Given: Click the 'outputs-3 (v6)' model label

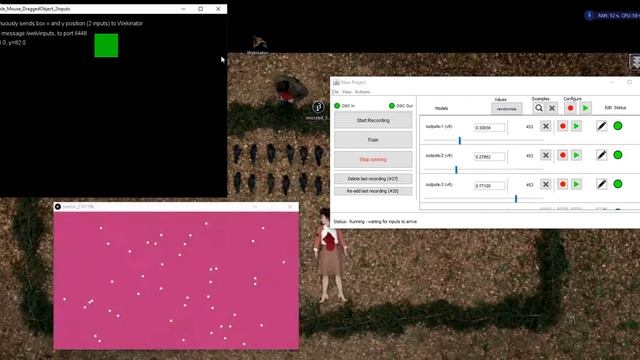Looking at the screenshot, I should pyautogui.click(x=439, y=184).
